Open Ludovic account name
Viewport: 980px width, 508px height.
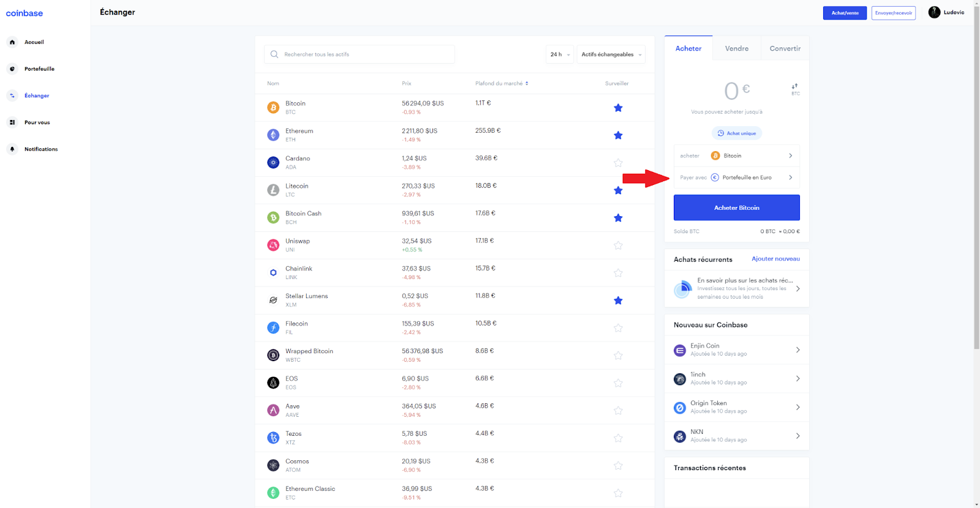click(x=954, y=12)
